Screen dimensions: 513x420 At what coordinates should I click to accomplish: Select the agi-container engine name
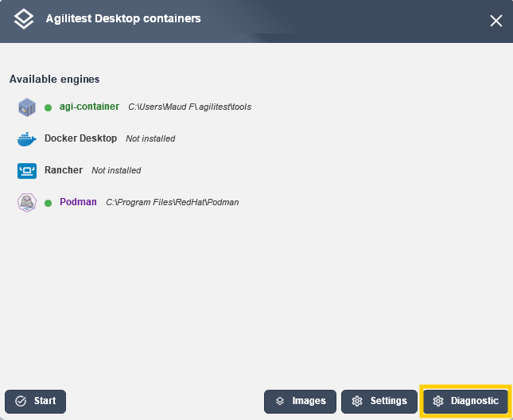(x=89, y=107)
